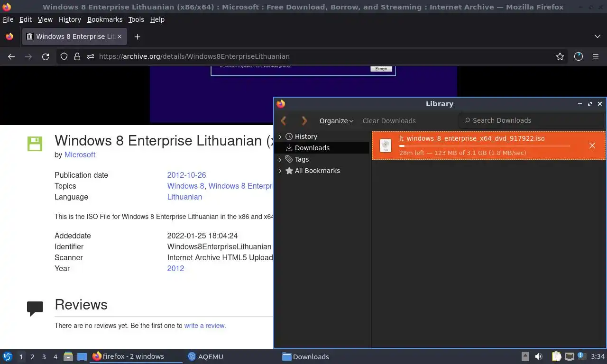The width and height of the screenshot is (607, 364).
Task: Open the Downloads folder taskbar window
Action: 305,356
